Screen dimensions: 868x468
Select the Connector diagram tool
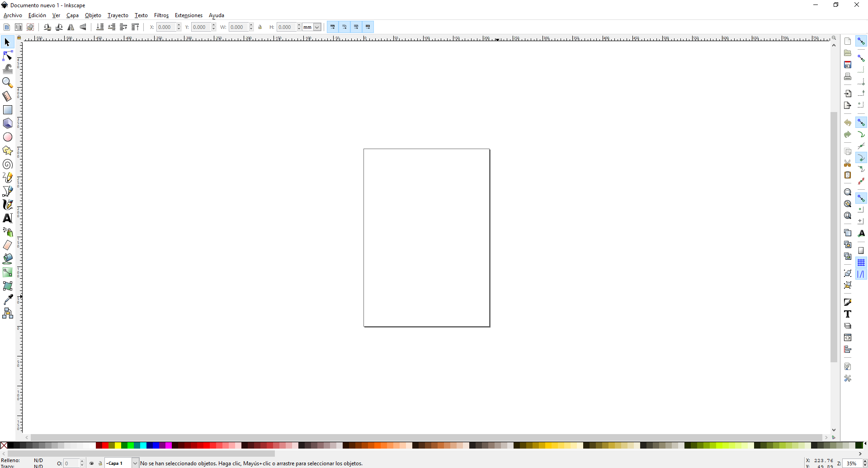(x=7, y=313)
